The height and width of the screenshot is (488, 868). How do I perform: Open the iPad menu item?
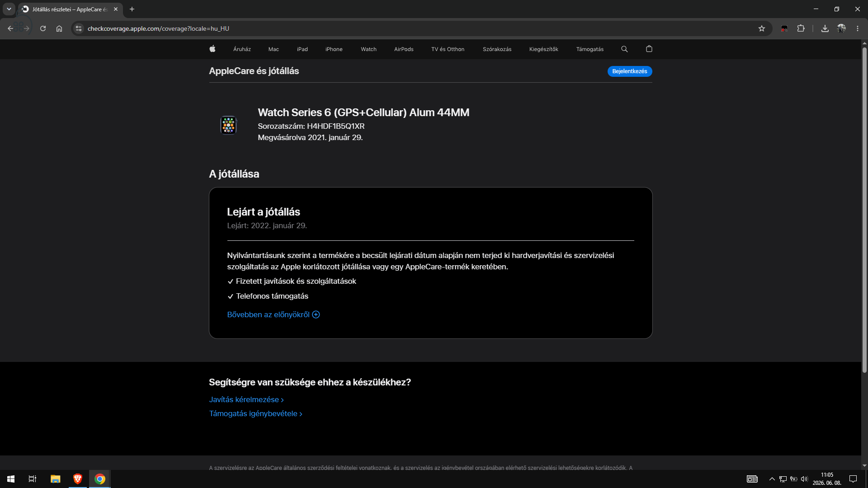pyautogui.click(x=302, y=49)
